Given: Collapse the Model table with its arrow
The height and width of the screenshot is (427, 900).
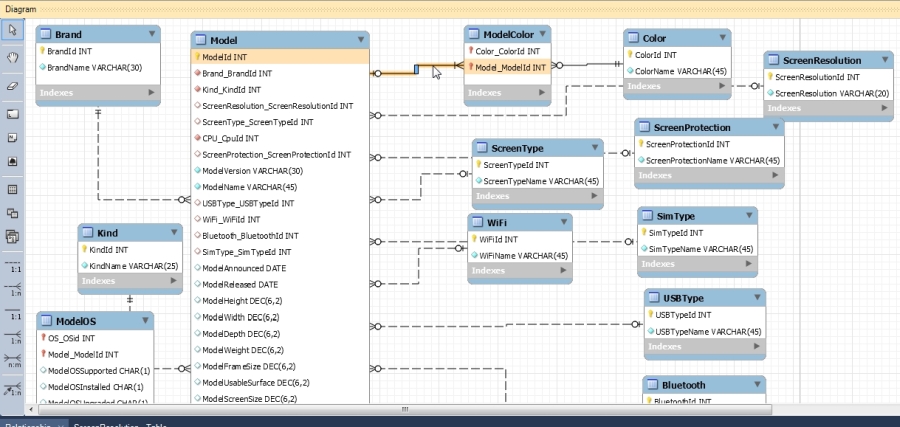Looking at the screenshot, I should [360, 40].
